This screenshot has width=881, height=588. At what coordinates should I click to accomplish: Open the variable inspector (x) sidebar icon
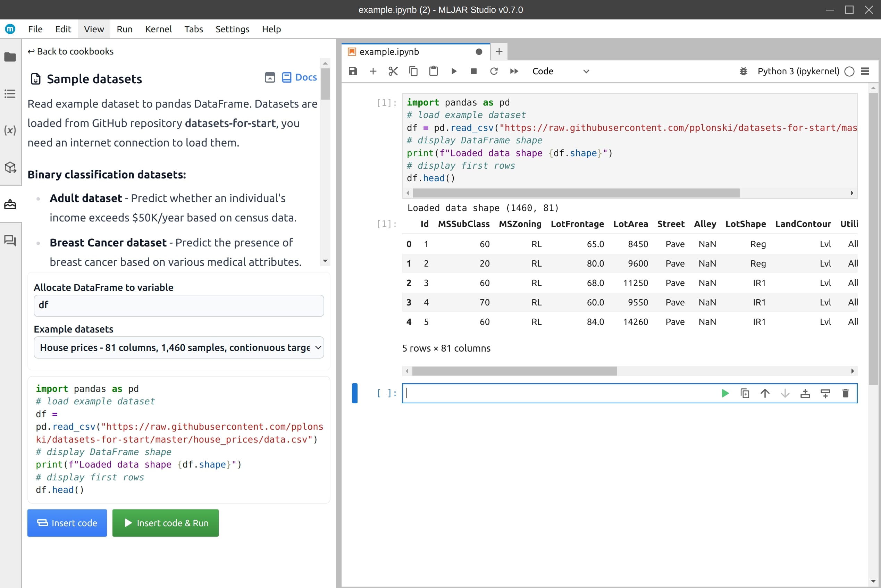tap(10, 130)
